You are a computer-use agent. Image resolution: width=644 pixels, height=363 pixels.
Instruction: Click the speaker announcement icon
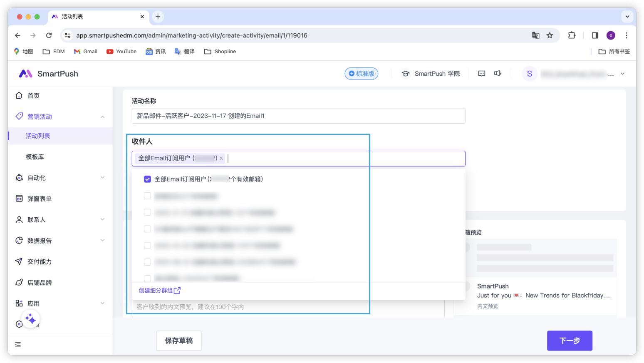498,74
